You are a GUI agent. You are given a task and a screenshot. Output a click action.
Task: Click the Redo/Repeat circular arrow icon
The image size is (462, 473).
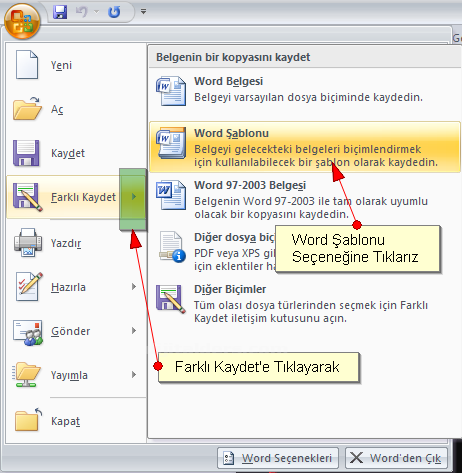tap(114, 12)
